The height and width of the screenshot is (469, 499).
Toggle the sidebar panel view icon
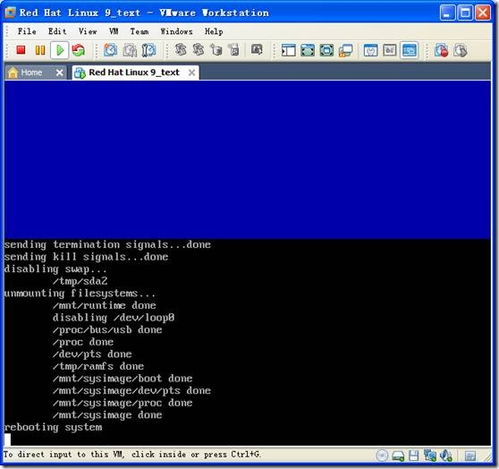point(288,50)
